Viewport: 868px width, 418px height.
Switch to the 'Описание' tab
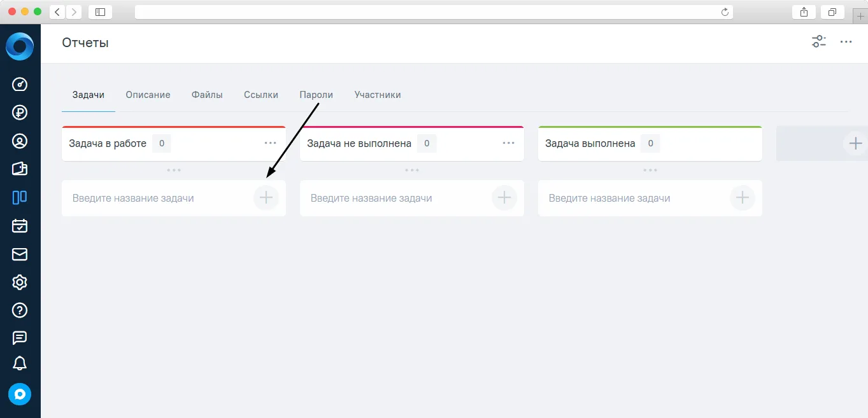click(x=148, y=95)
